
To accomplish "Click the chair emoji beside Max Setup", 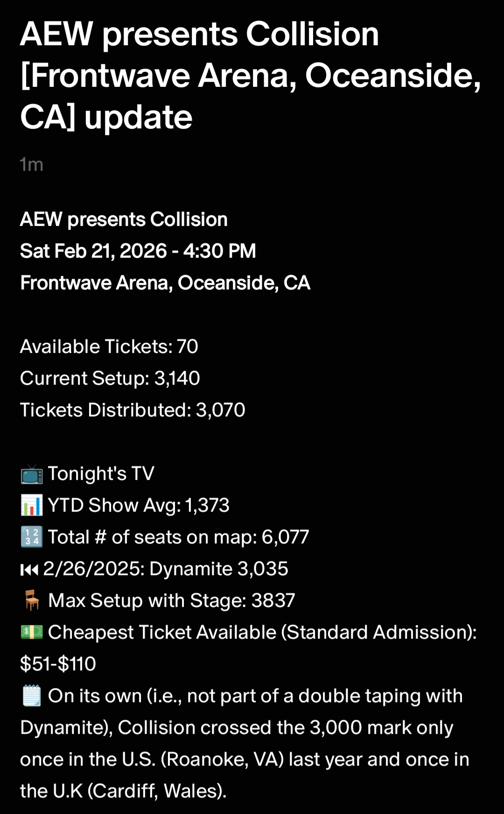I will pos(32,601).
